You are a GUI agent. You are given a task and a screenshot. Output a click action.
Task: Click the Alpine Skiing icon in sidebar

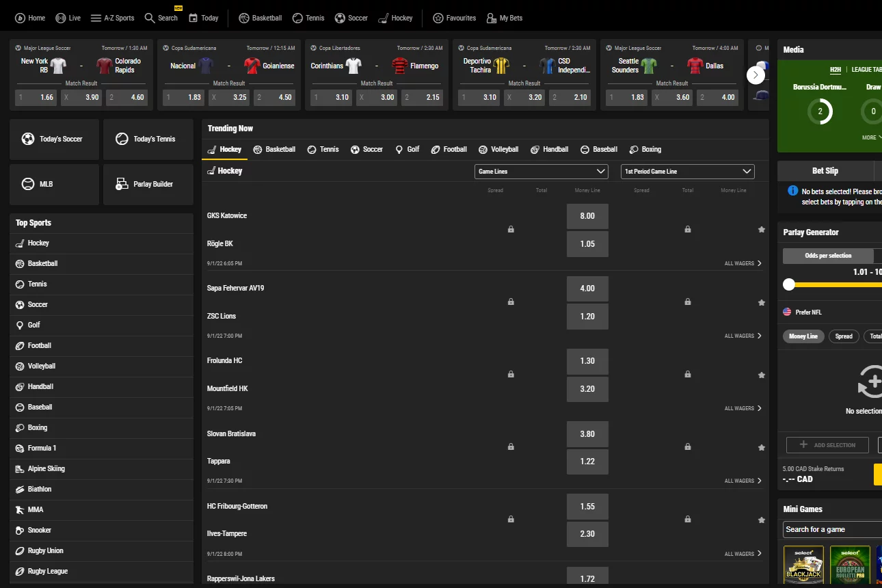(20, 469)
